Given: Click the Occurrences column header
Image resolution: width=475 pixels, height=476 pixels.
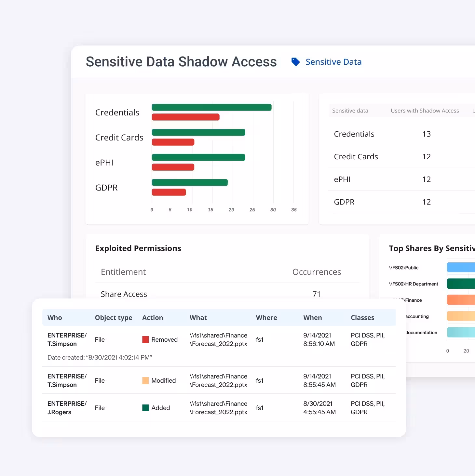Looking at the screenshot, I should click(x=317, y=272).
